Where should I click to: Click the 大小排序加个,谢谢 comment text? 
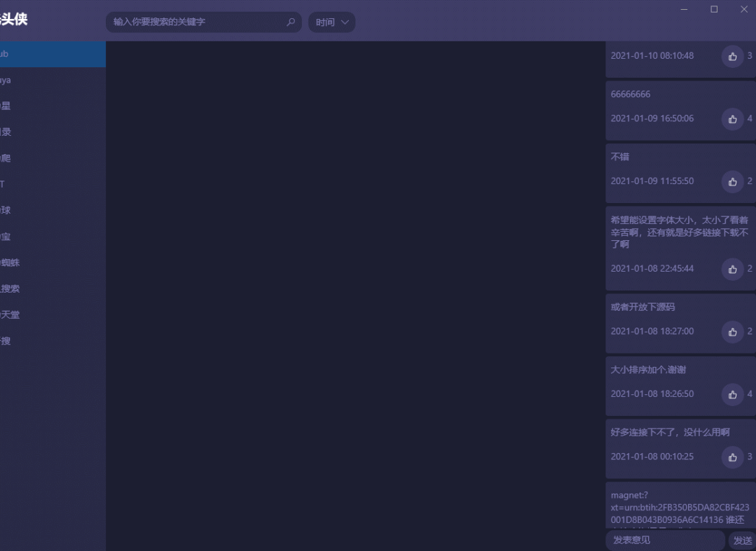649,370
